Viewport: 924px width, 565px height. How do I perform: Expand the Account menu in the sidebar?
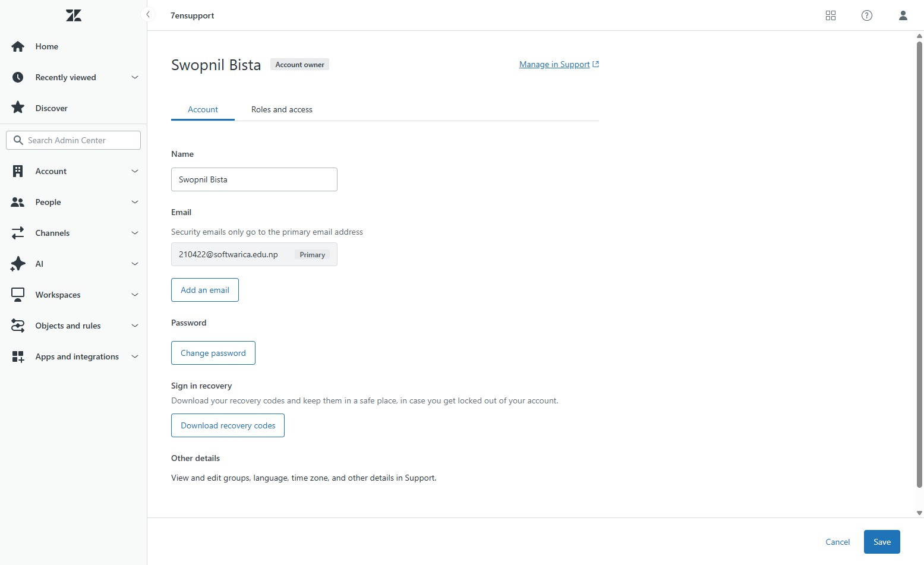pos(135,171)
